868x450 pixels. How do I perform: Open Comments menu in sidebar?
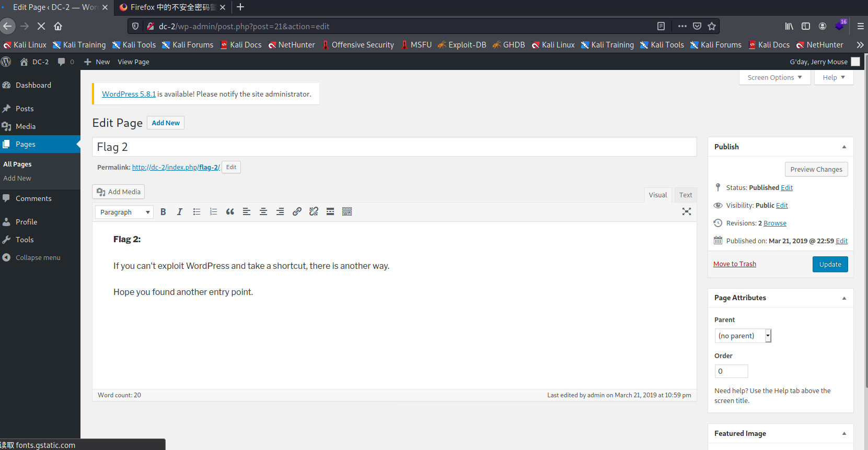coord(33,198)
